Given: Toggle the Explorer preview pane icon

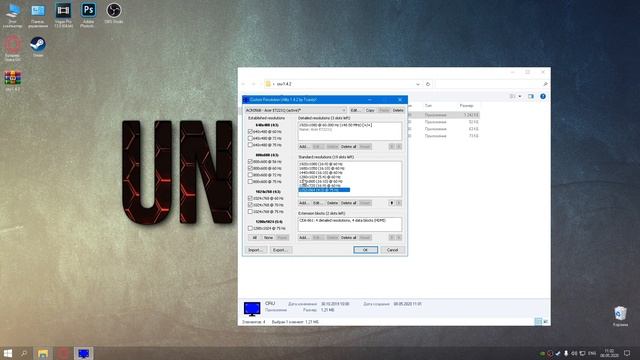Looking at the screenshot, I should pyautogui.click(x=531, y=96).
